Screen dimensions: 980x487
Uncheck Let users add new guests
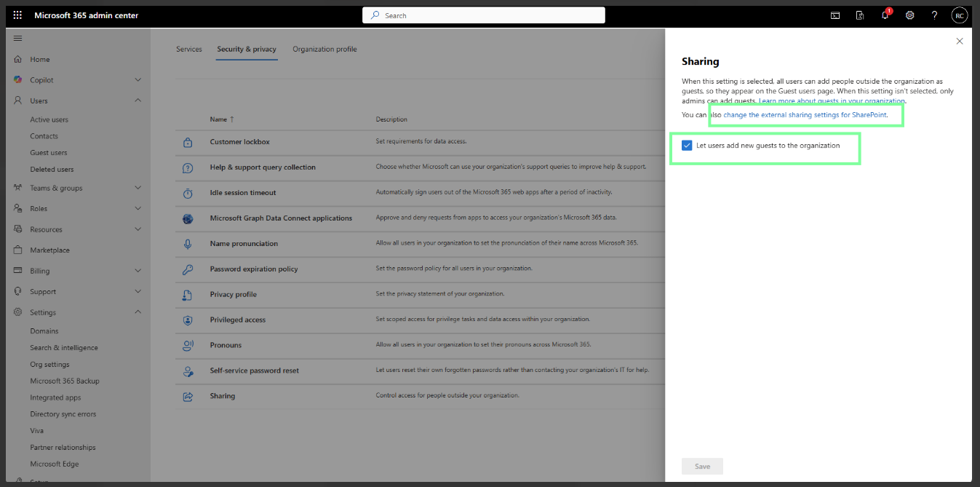[687, 146]
